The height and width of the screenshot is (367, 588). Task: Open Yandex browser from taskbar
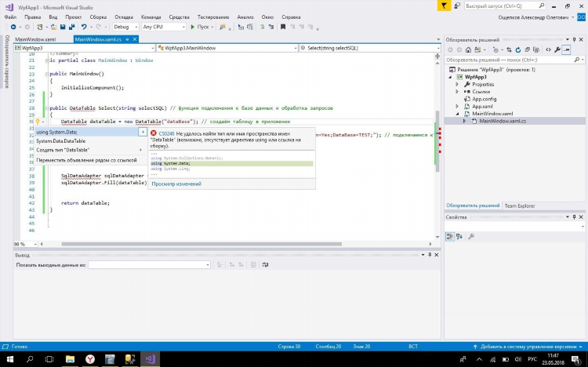click(x=90, y=359)
